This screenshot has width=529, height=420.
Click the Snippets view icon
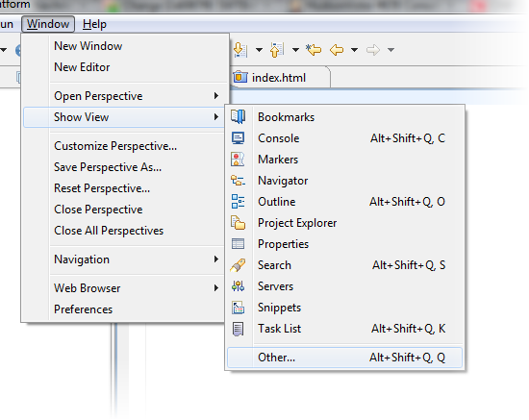238,308
